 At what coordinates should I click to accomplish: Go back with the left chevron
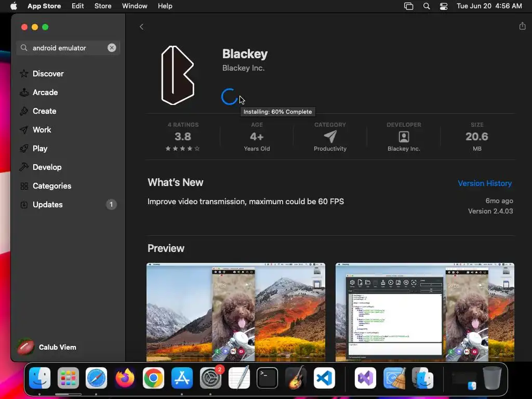pos(141,27)
